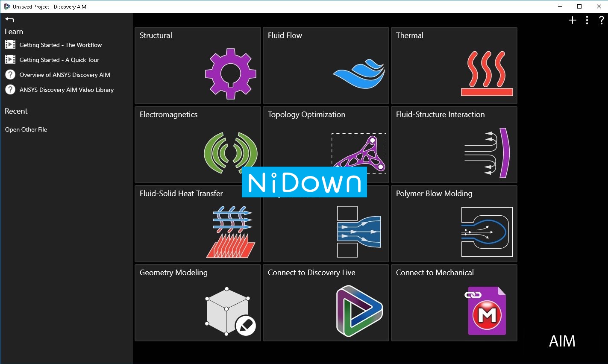The image size is (608, 364).
Task: Open the three-dot options menu
Action: [587, 20]
